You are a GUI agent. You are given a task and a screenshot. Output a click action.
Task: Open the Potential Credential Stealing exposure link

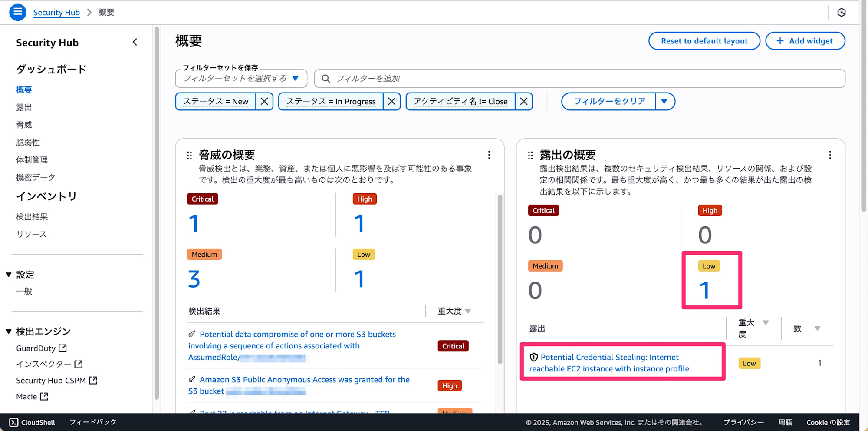[609, 363]
